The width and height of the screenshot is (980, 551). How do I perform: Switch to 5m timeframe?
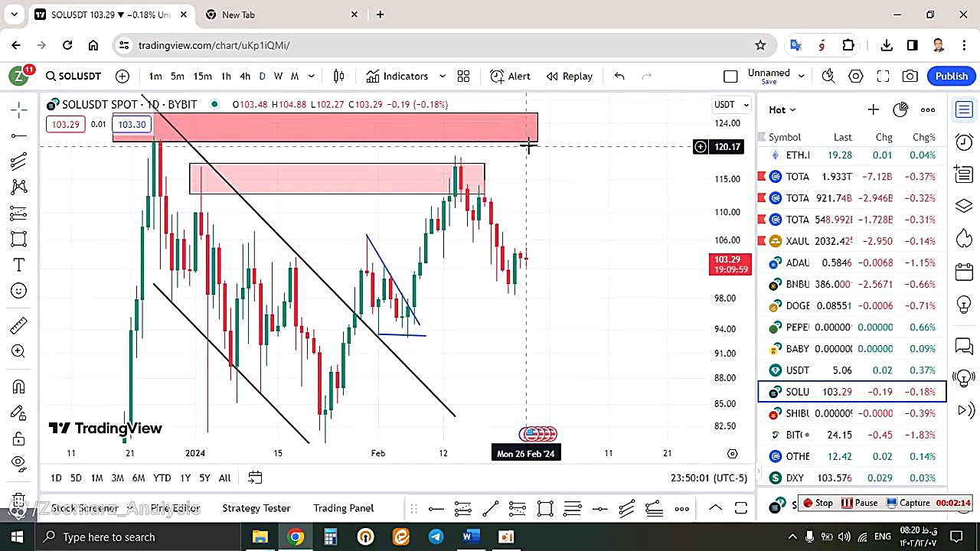[178, 76]
